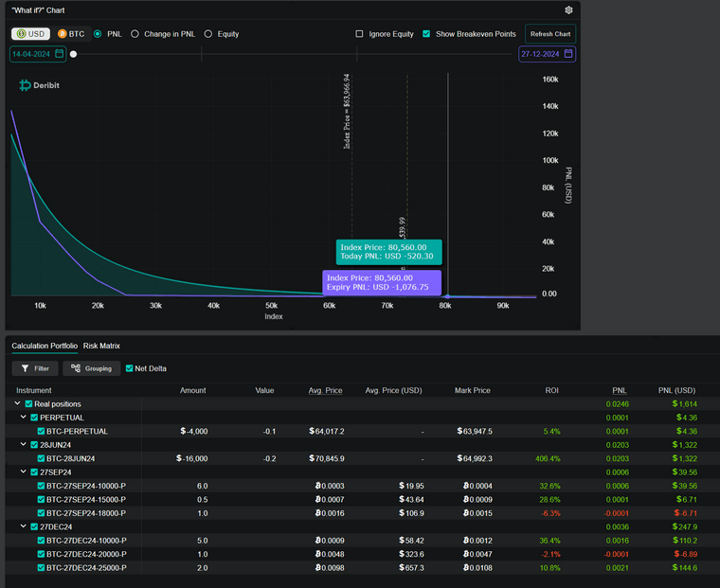This screenshot has width=720, height=588.
Task: Uncheck BTC-27SEP24-18000-P checkbox
Action: [41, 513]
